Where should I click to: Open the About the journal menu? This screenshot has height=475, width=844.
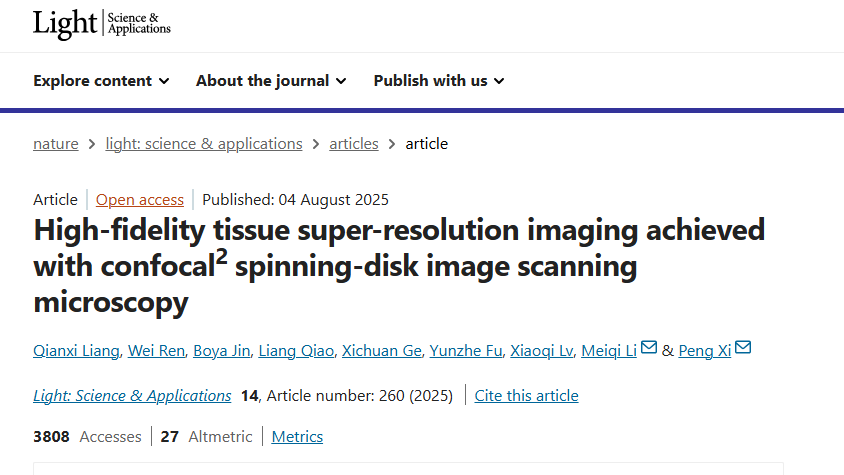[271, 81]
